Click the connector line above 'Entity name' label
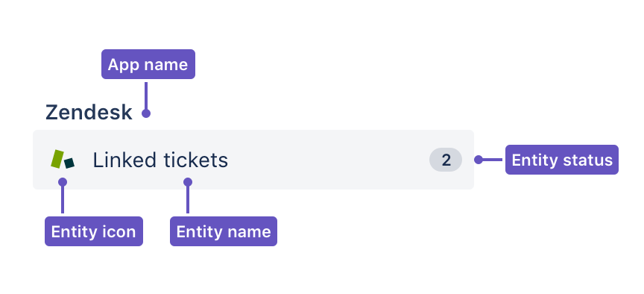 point(188,200)
